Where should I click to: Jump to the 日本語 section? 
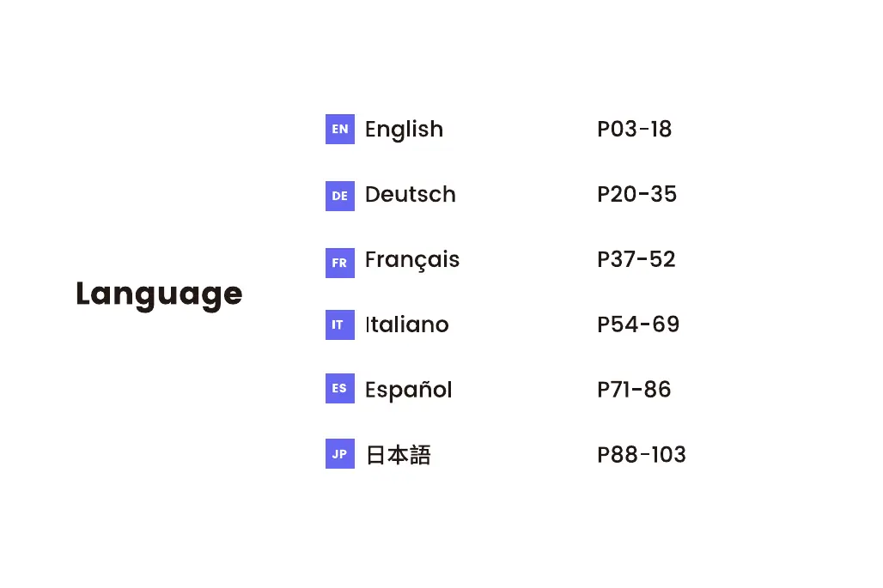point(398,455)
